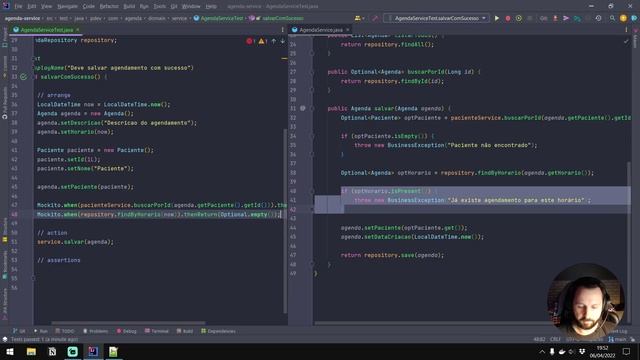This screenshot has height=360, width=640.
Task: Click the left editor vertical scrollbar
Action: (285, 220)
